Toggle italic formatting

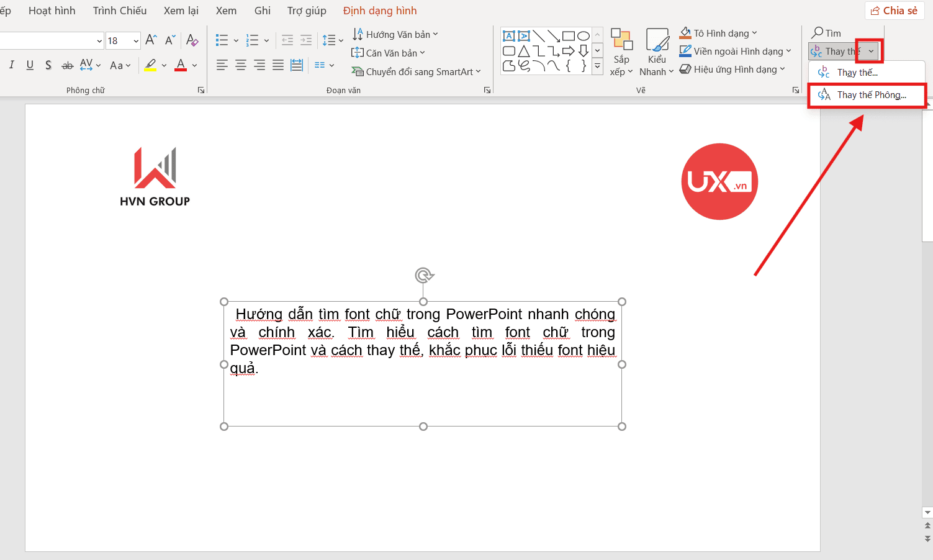11,65
